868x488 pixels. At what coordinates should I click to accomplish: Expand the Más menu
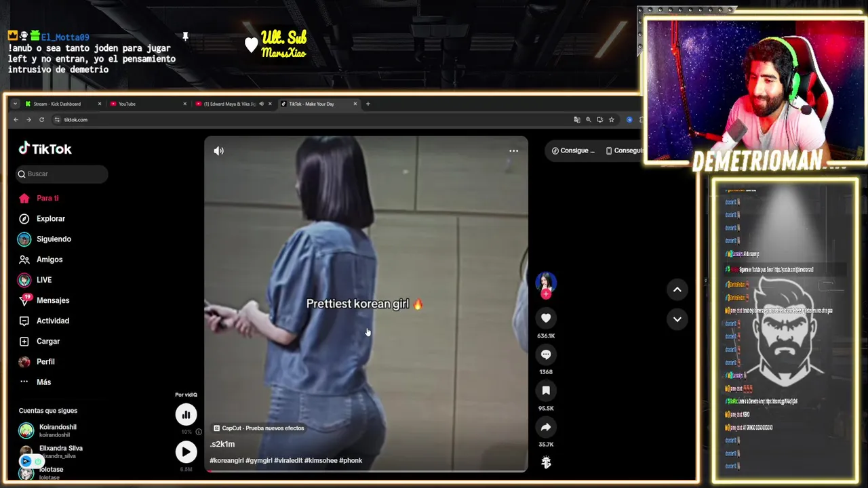43,382
